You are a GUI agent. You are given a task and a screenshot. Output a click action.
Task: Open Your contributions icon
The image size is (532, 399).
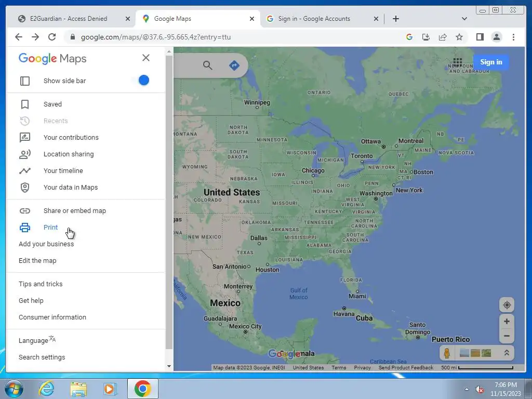[x=25, y=137]
